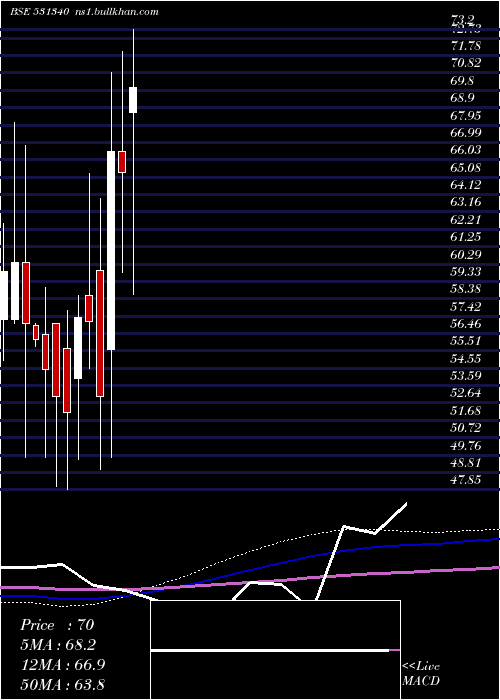Select the 51.68 price axis label
Viewport: 500px width, 700px height.
466,410
